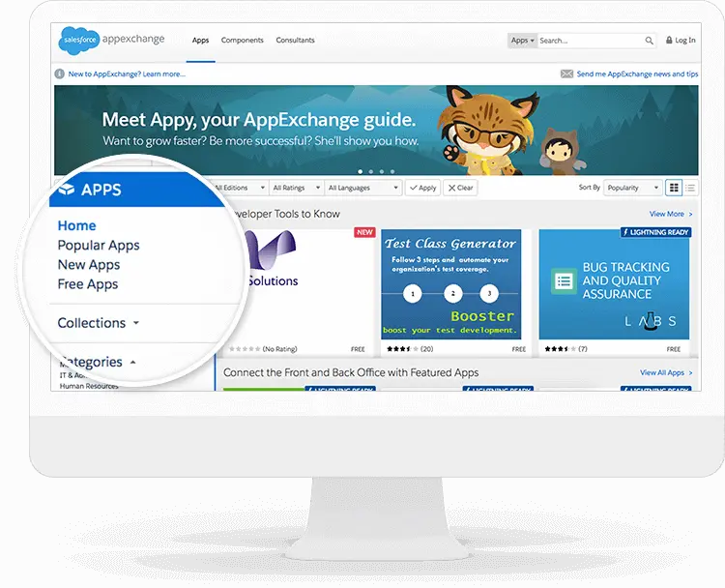Select the third banner carousel dot

(x=382, y=171)
